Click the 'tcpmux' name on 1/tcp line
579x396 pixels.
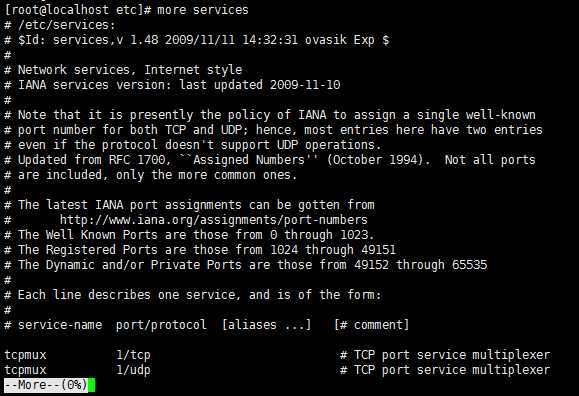pyautogui.click(x=25, y=355)
